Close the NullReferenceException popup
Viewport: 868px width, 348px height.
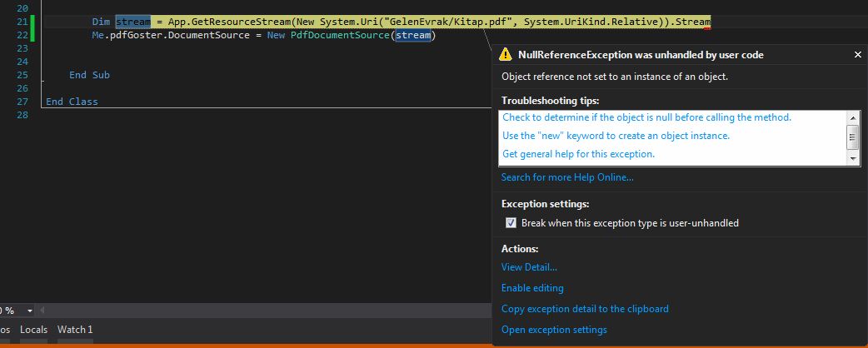(x=857, y=55)
